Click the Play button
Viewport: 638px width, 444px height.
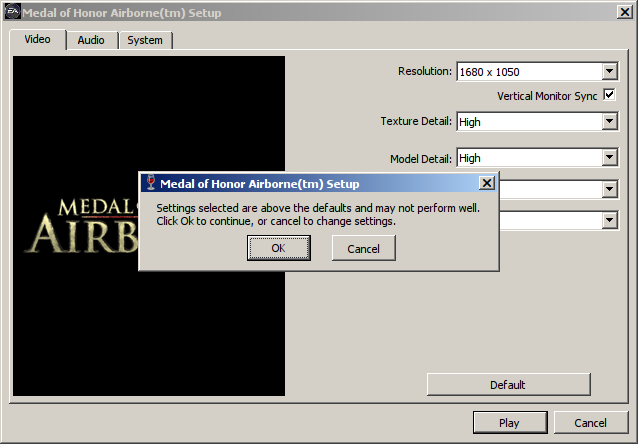pos(510,423)
